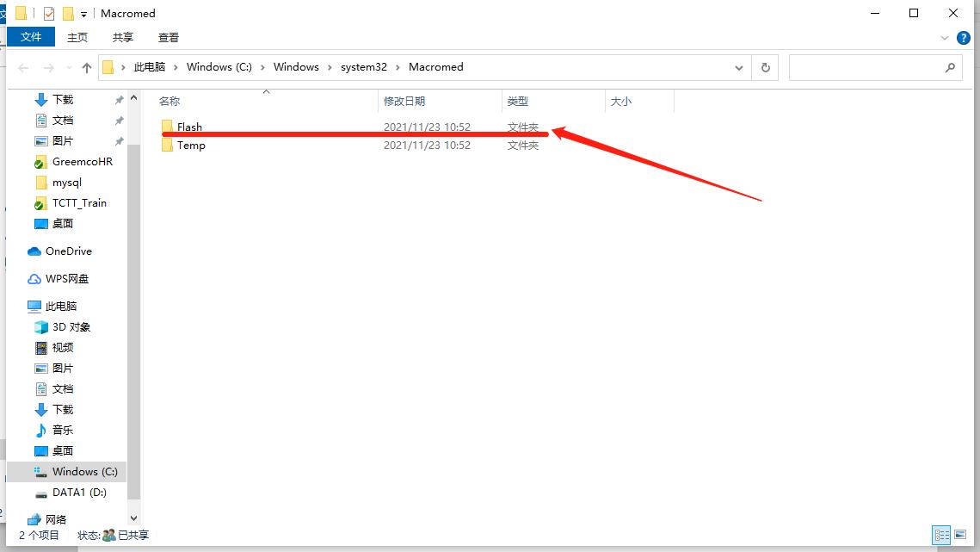980x552 pixels.
Task: Open 音乐 under 此电脑
Action: (63, 430)
